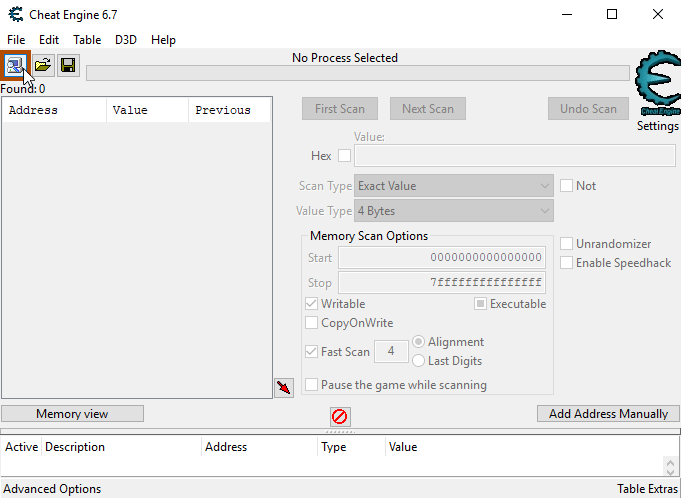The width and height of the screenshot is (681, 498).
Task: Open the Scan Type dropdown
Action: pyautogui.click(x=454, y=186)
